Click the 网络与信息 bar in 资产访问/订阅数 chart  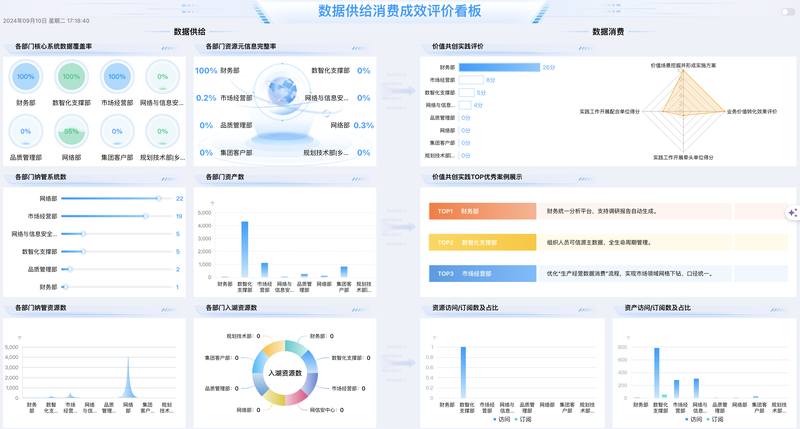tap(696, 388)
